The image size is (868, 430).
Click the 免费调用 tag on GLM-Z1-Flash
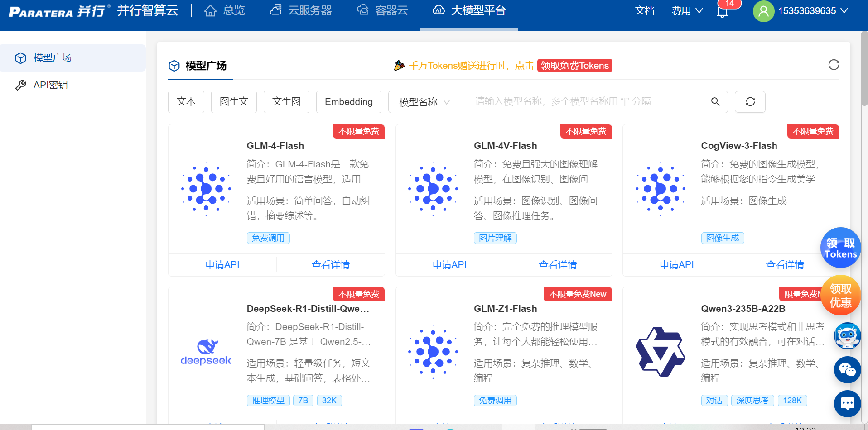495,401
